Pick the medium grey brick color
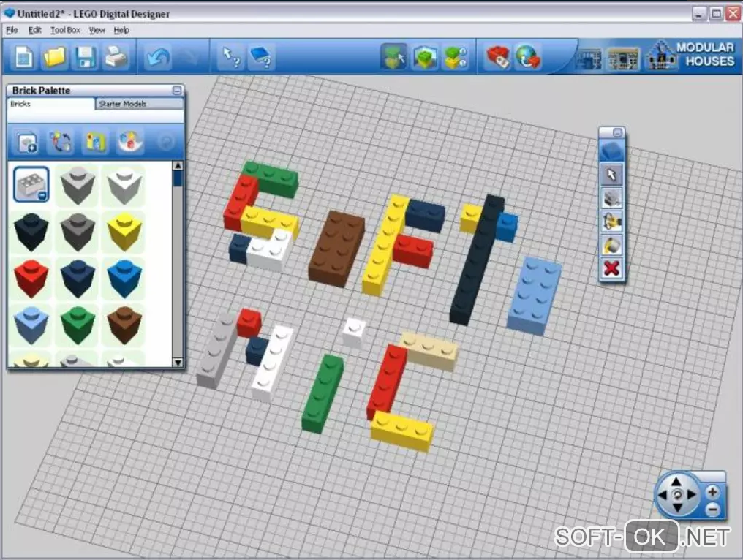 [x=78, y=185]
